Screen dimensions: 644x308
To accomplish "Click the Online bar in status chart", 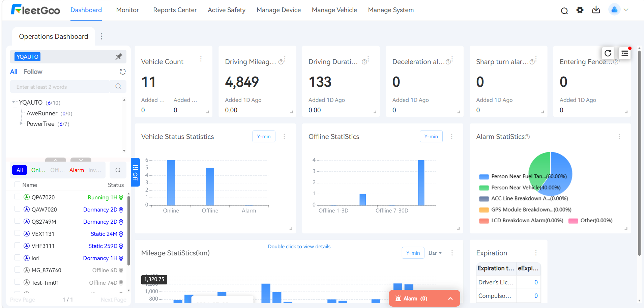I will 171,183.
